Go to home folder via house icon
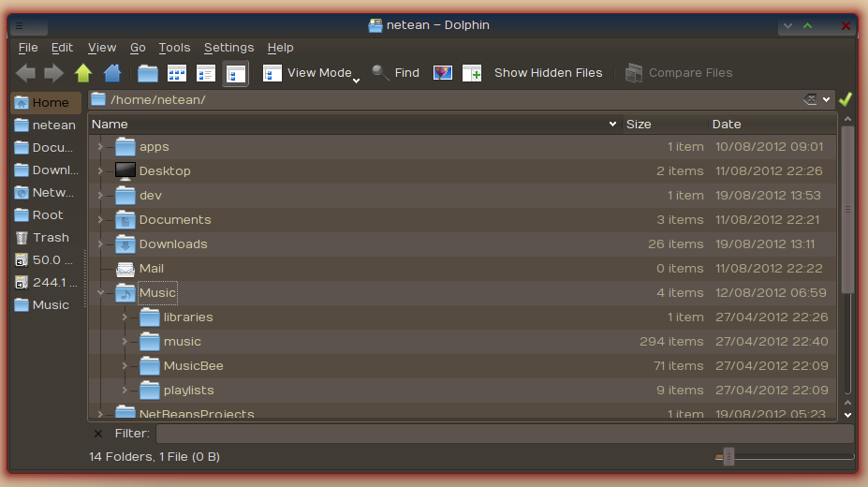The height and width of the screenshot is (487, 868). [111, 73]
